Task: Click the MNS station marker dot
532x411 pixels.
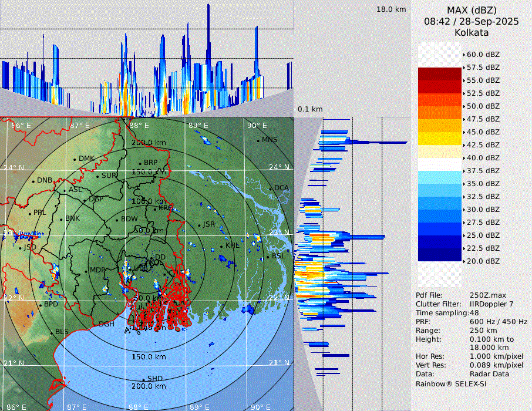Action: pyautogui.click(x=258, y=140)
